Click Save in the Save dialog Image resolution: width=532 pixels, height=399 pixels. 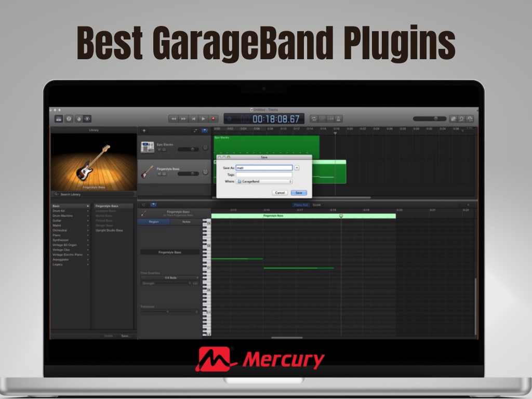pyautogui.click(x=299, y=193)
